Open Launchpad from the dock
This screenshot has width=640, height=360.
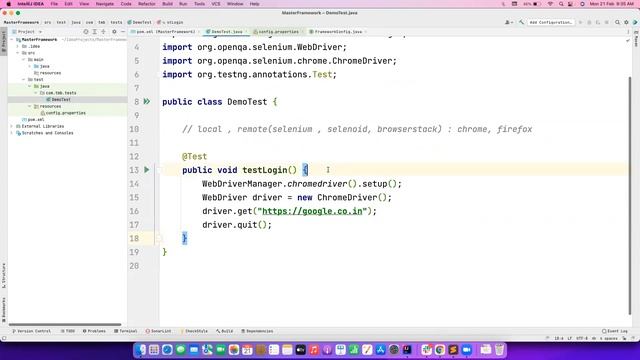154,350
